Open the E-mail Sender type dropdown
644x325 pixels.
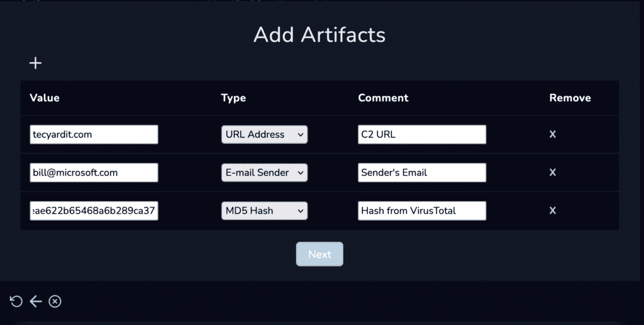pyautogui.click(x=265, y=173)
